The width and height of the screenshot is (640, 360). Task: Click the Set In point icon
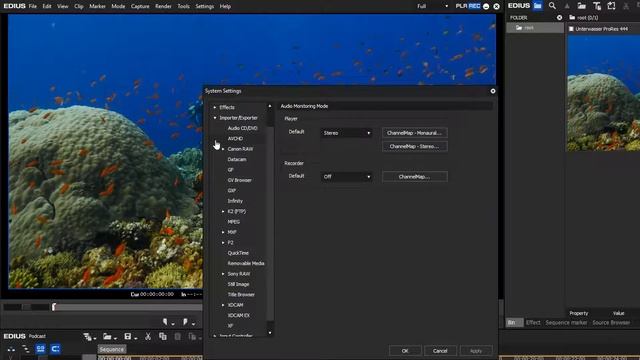pos(165,322)
